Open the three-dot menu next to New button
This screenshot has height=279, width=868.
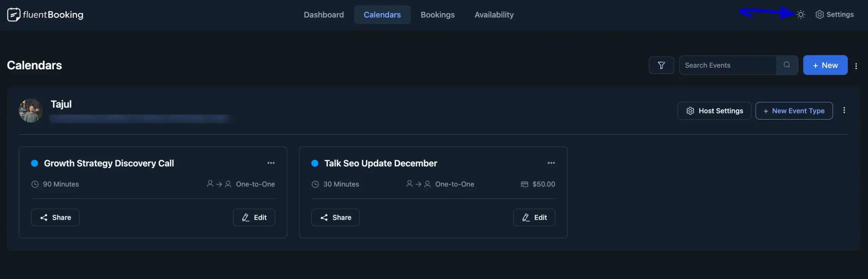pyautogui.click(x=857, y=66)
